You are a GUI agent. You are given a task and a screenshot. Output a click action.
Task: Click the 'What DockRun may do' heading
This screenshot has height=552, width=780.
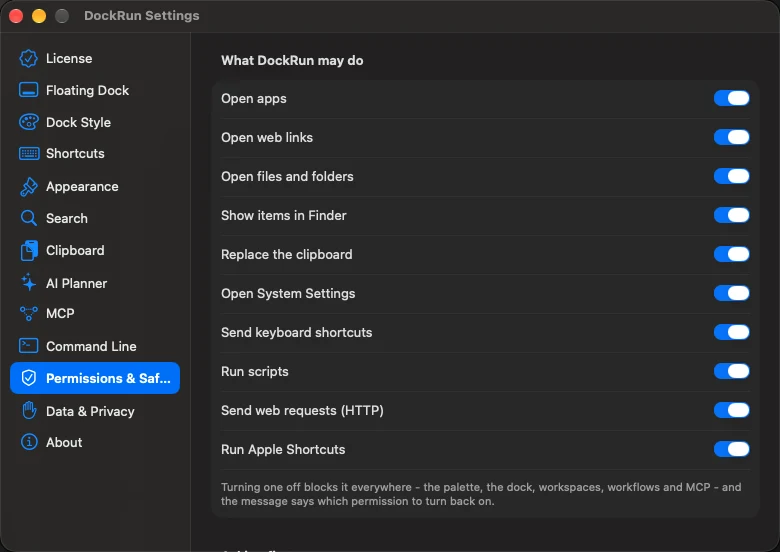(x=292, y=61)
